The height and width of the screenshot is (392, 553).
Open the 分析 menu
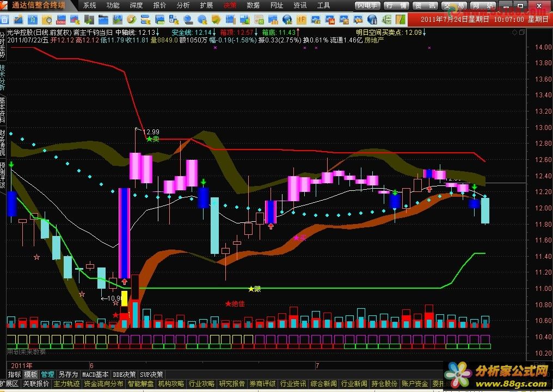[183, 5]
